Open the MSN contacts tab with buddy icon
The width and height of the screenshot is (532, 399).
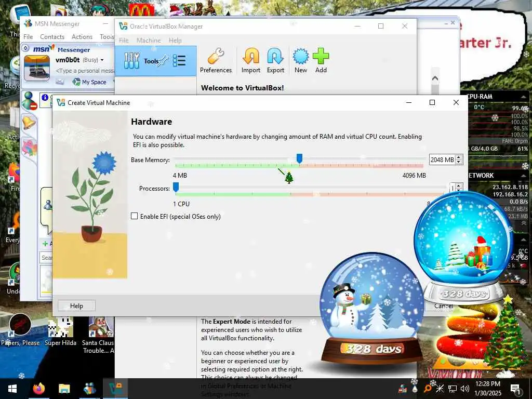29,101
